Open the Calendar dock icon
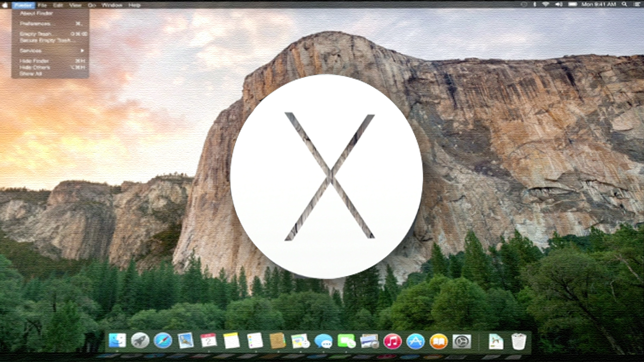The image size is (644, 362). 208,341
